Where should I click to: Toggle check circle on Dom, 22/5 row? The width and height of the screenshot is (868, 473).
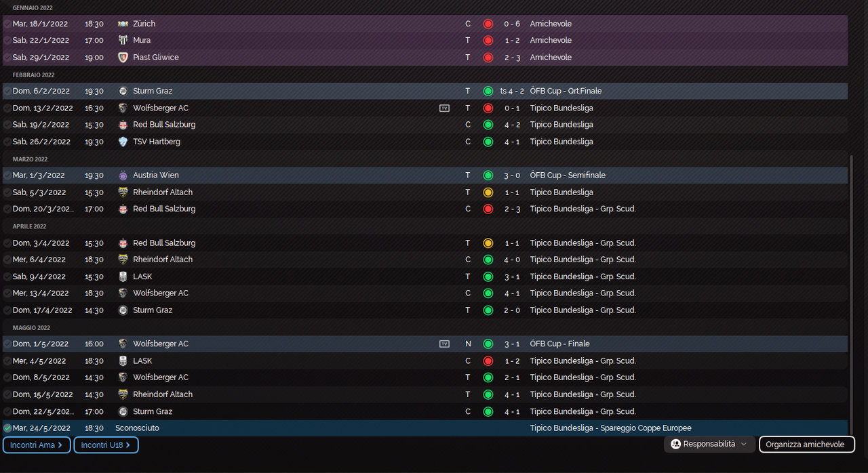click(7, 411)
